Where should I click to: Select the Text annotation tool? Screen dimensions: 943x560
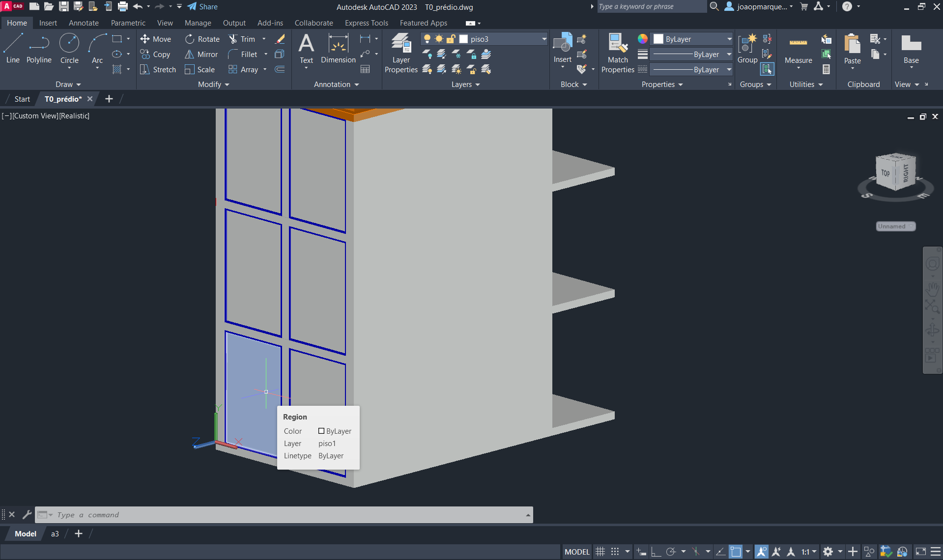[x=306, y=48]
